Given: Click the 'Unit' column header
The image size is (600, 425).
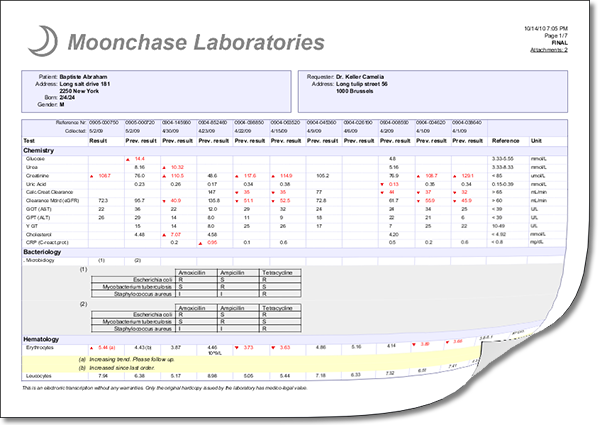Looking at the screenshot, I should [536, 141].
